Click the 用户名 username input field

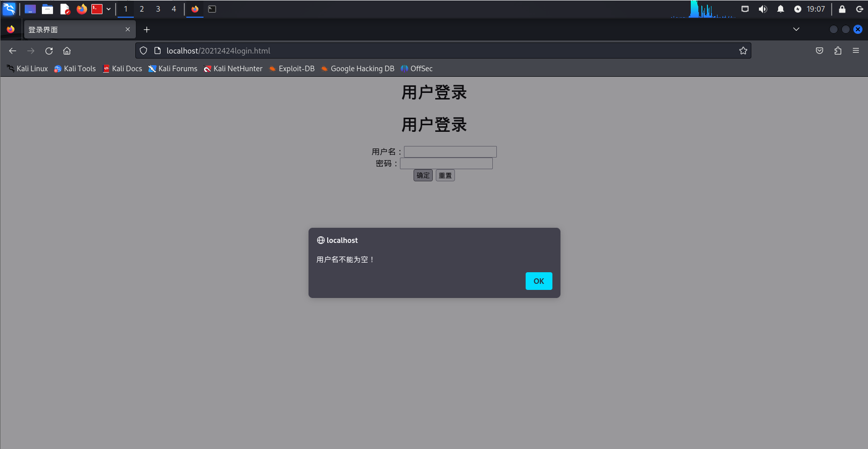tap(450, 152)
